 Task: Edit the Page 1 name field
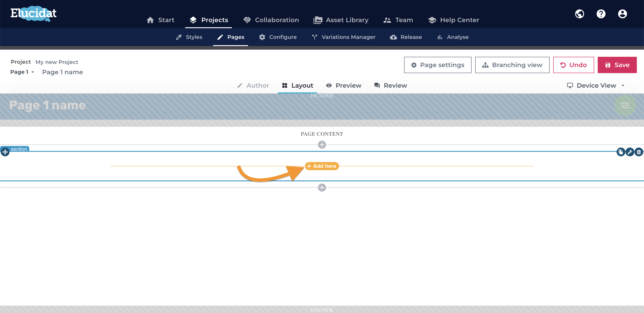point(63,72)
